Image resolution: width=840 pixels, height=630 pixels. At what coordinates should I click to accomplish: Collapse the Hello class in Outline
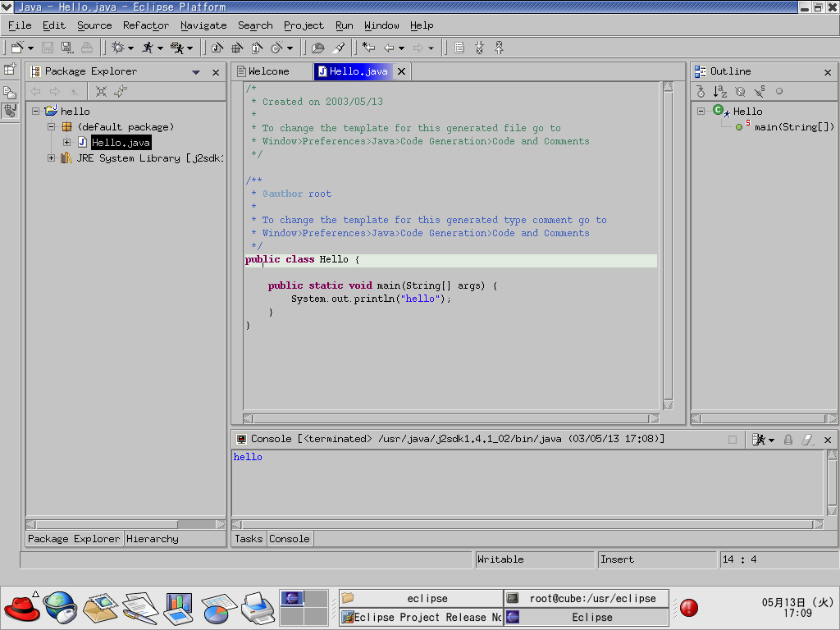701,111
